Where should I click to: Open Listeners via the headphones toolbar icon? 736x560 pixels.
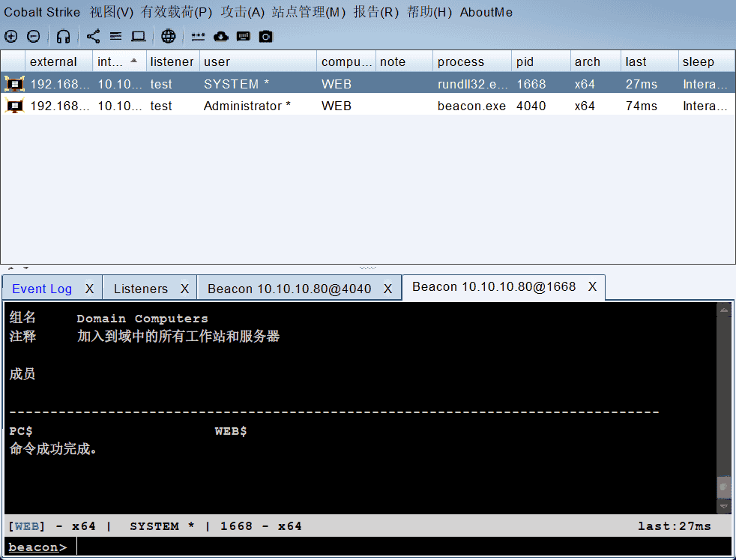[63, 36]
